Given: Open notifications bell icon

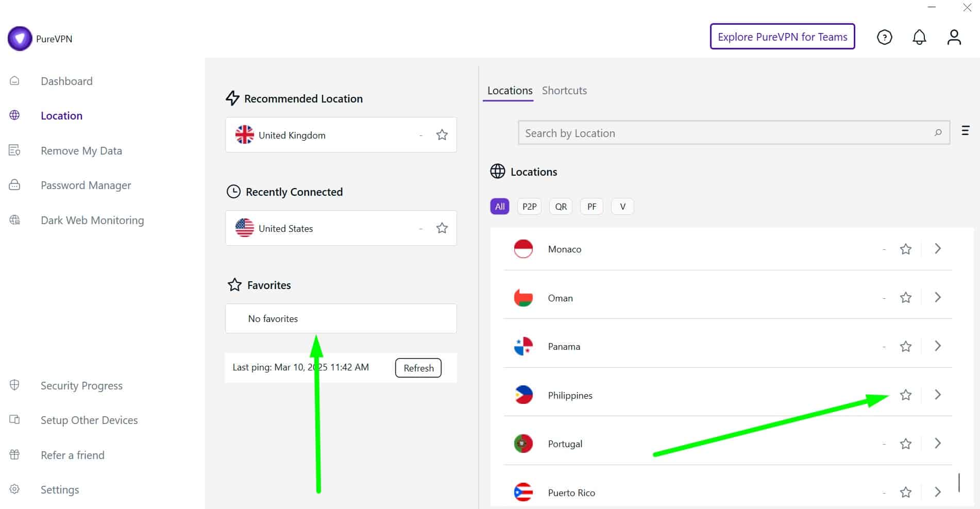Looking at the screenshot, I should [x=919, y=37].
